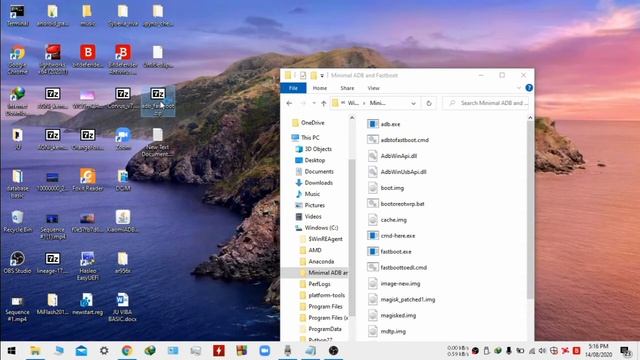This screenshot has height=360, width=640.
Task: Open Pictures folder in sidebar
Action: [x=310, y=205]
